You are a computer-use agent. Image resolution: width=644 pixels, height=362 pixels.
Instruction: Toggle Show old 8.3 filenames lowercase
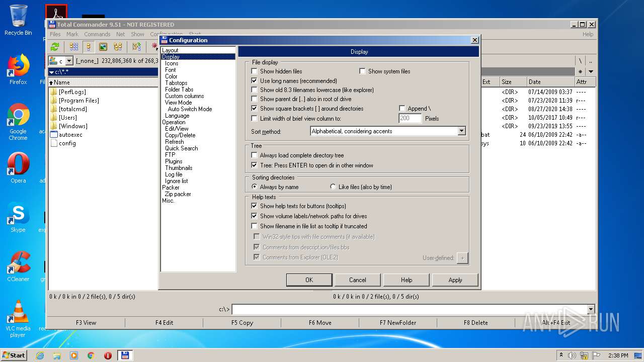click(254, 90)
